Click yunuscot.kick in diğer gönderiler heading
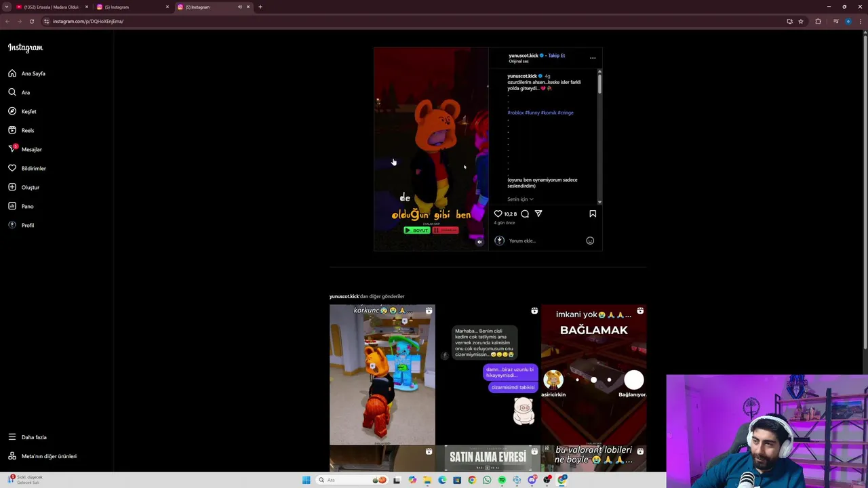This screenshot has height=488, width=868. pyautogui.click(x=344, y=296)
